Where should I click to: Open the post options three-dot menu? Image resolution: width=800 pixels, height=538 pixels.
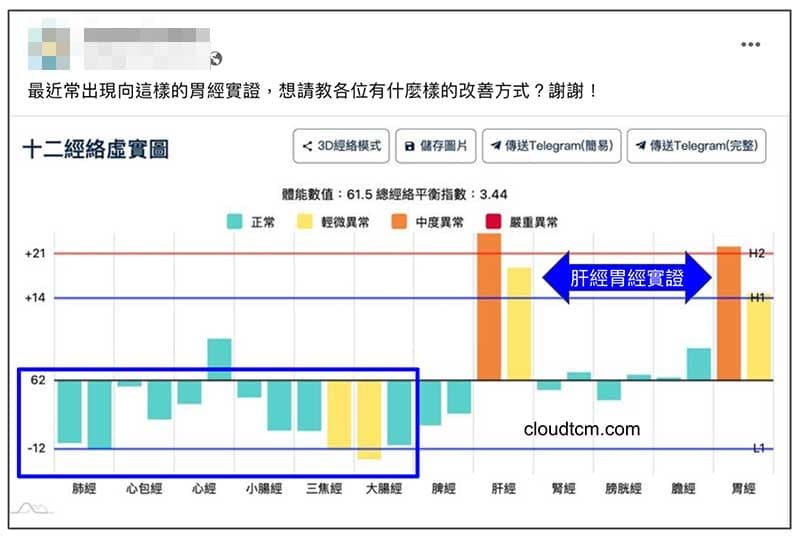coord(750,45)
